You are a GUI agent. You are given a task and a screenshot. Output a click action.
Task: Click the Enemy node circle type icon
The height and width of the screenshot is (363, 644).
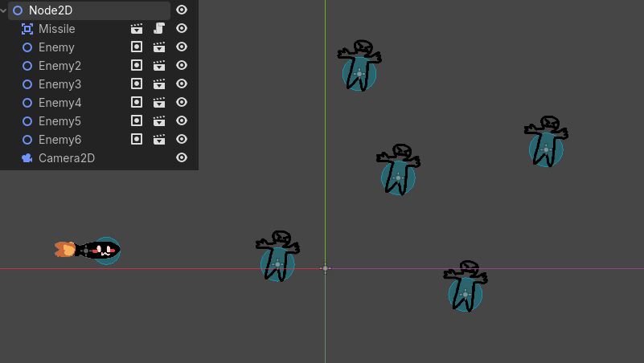tap(27, 47)
